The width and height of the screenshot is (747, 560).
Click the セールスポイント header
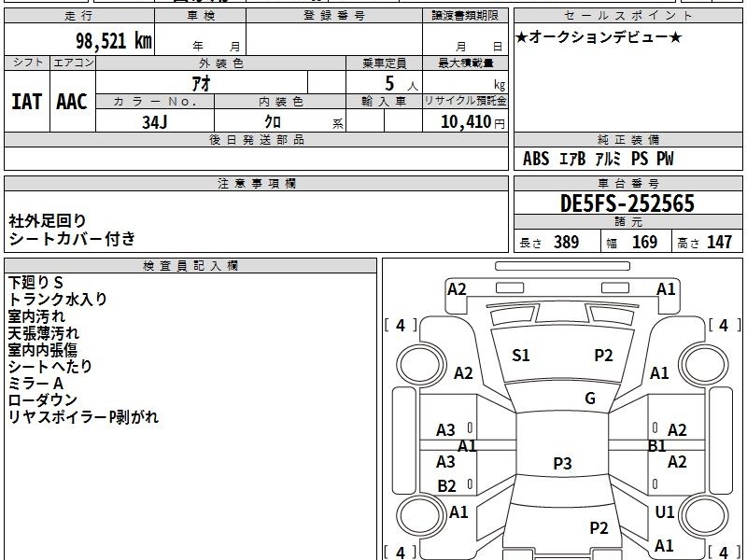pos(627,16)
